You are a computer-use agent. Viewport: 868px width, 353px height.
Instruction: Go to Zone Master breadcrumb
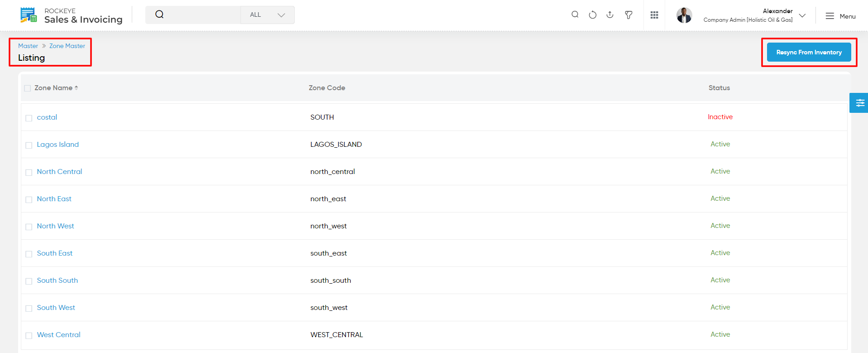point(67,46)
